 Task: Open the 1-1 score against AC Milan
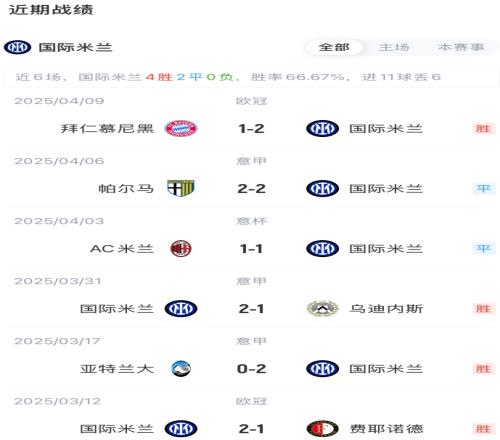251,249
